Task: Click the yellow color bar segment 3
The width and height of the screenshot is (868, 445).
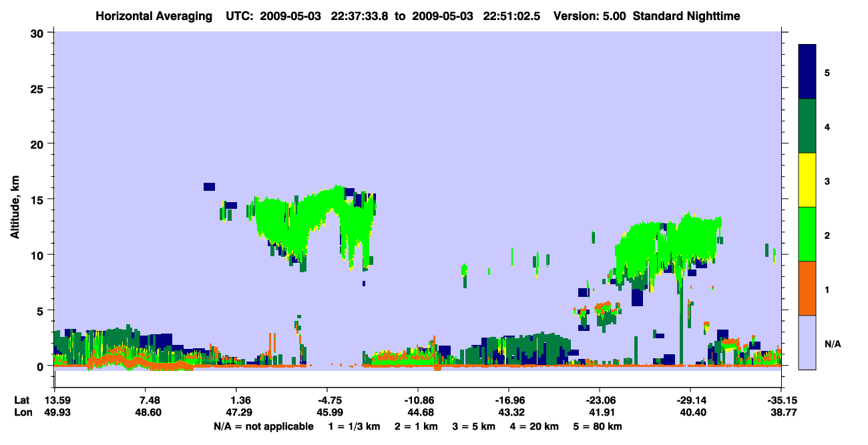Action: (x=807, y=180)
